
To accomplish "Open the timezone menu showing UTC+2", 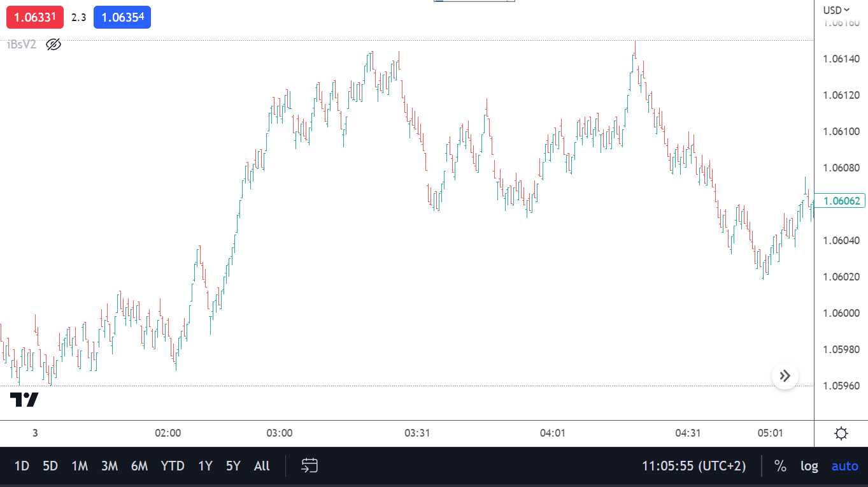I will click(694, 466).
